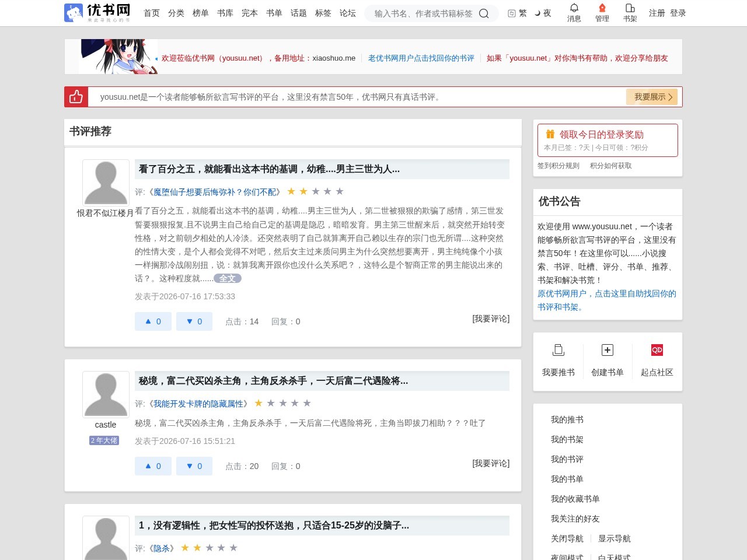
Task: Click anime girl banner image
Action: pos(118,57)
